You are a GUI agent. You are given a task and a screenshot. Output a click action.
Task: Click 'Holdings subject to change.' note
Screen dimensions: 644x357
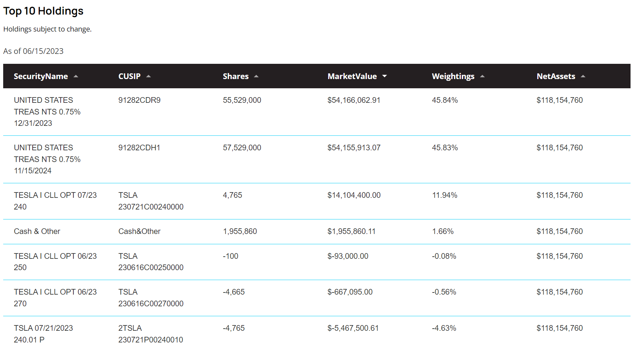47,29
